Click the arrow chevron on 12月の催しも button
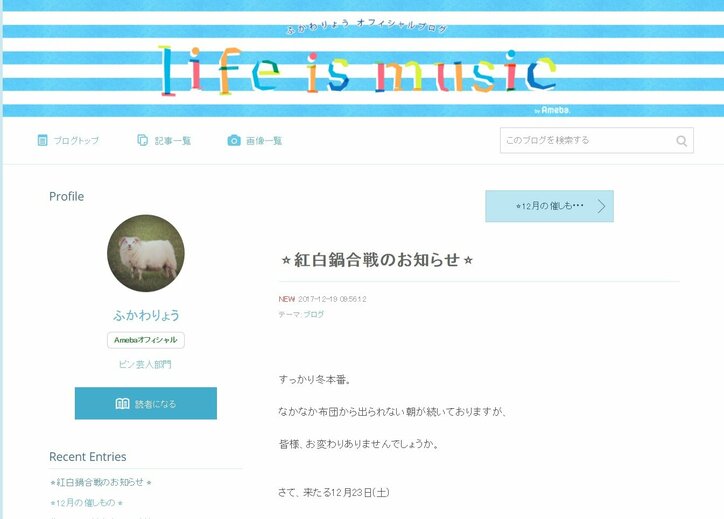This screenshot has width=724, height=519. click(x=601, y=206)
